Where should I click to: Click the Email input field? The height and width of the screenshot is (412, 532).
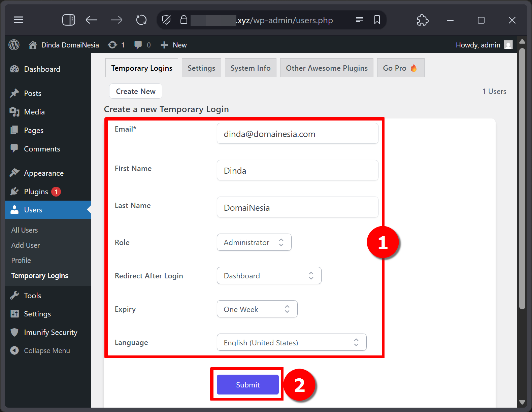[x=298, y=134]
